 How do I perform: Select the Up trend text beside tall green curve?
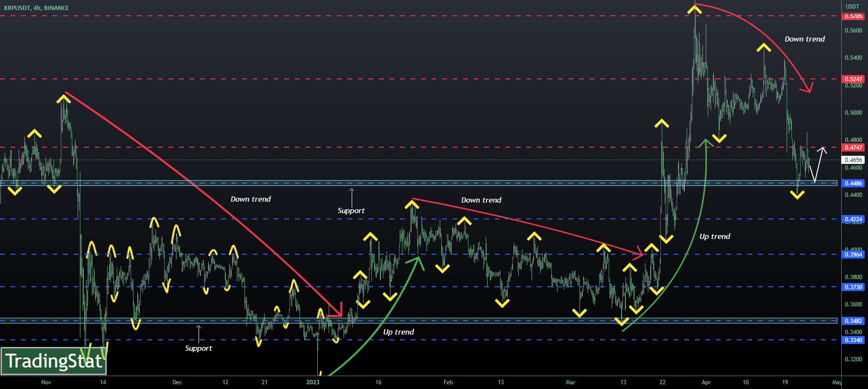point(714,237)
